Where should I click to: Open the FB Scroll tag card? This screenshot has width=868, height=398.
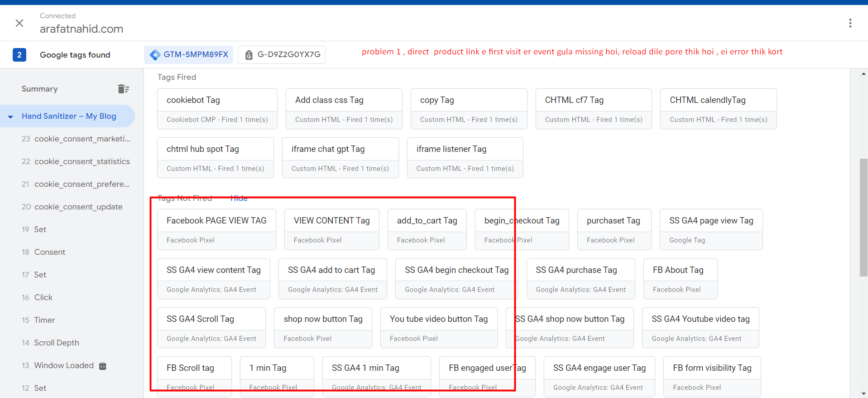tap(194, 377)
